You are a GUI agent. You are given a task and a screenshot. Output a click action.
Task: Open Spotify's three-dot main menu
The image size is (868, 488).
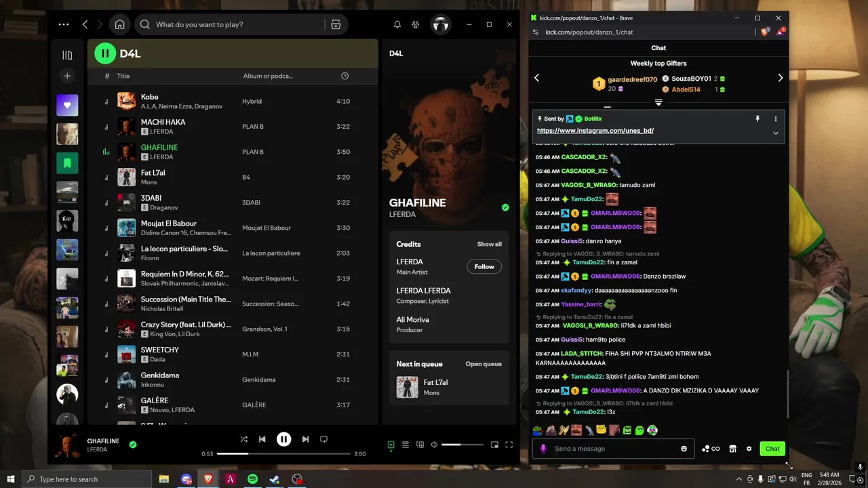(x=64, y=24)
